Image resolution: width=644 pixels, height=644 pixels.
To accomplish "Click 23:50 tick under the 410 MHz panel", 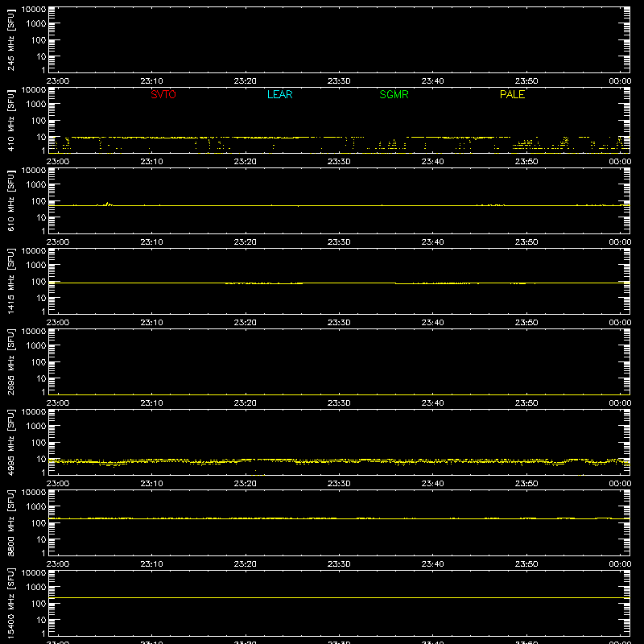I will pyautogui.click(x=526, y=162).
